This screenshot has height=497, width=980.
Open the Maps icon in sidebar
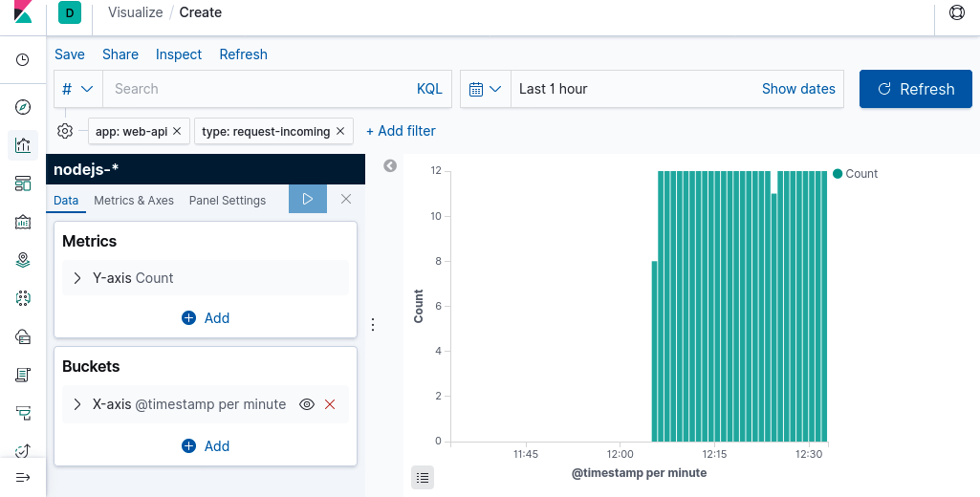[x=23, y=260]
